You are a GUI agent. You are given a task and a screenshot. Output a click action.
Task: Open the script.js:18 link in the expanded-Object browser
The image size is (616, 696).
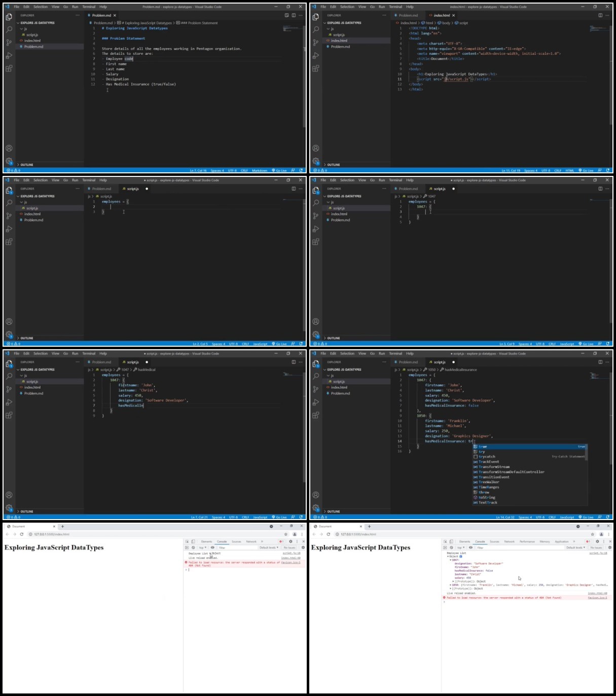(x=598, y=553)
